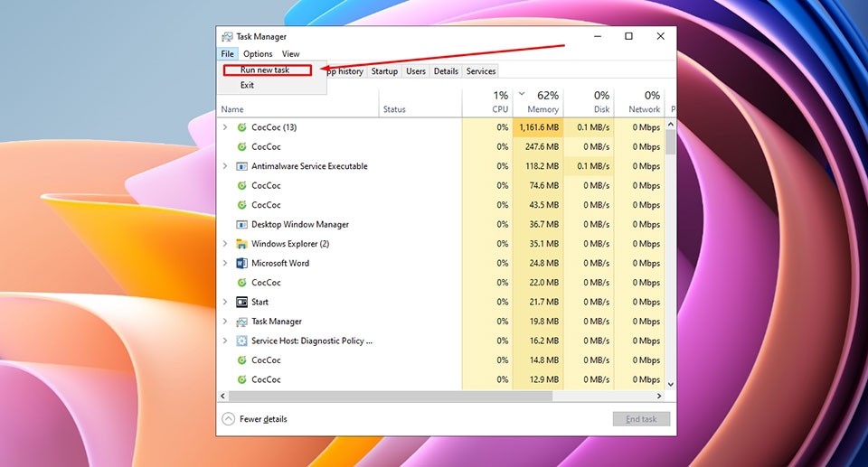This screenshot has height=467, width=868.
Task: Select the 14.8 MB memory cell
Action: pos(538,360)
